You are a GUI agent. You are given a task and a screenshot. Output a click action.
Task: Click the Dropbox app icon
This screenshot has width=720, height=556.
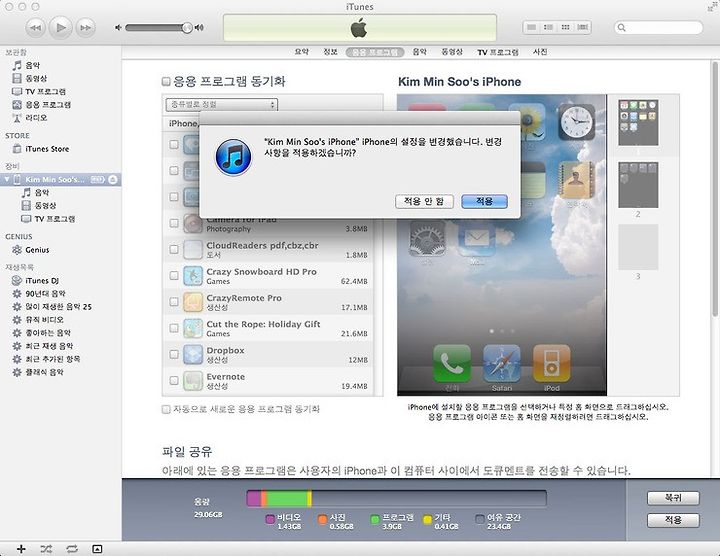[193, 354]
